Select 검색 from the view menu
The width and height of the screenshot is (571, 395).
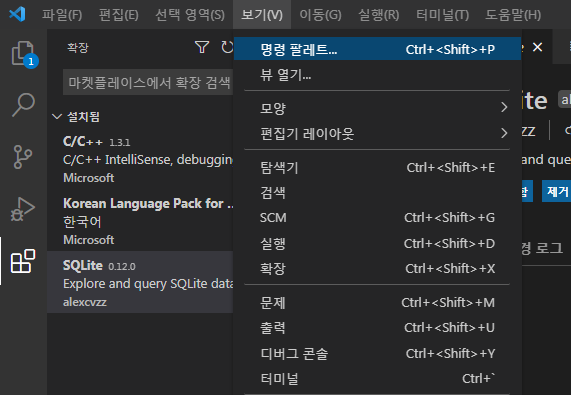[x=377, y=193]
